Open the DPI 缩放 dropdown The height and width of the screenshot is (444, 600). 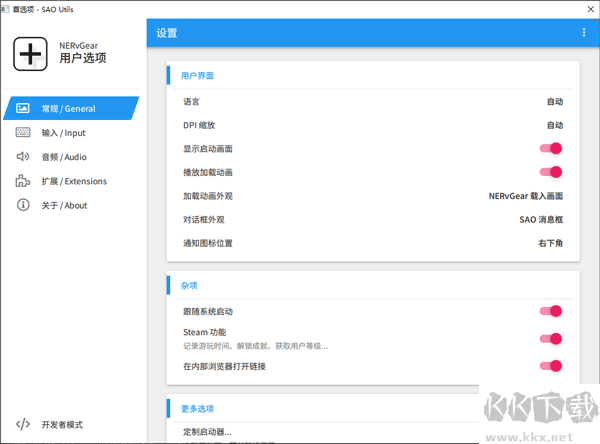(554, 125)
